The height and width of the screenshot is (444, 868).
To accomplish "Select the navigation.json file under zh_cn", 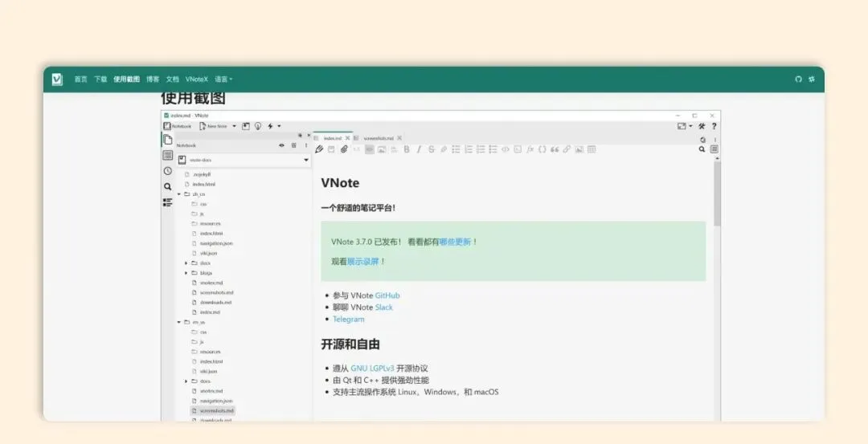I will click(x=212, y=243).
